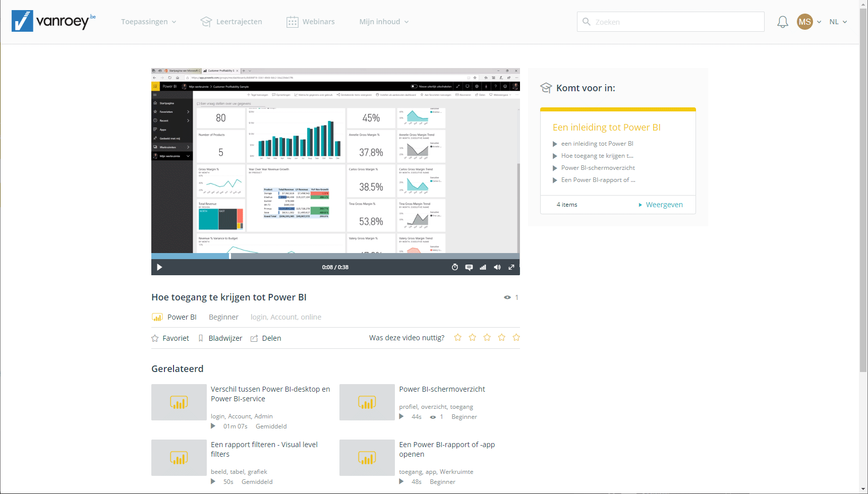Play 'Hoe toegang te krijgen t...' item

(593, 156)
